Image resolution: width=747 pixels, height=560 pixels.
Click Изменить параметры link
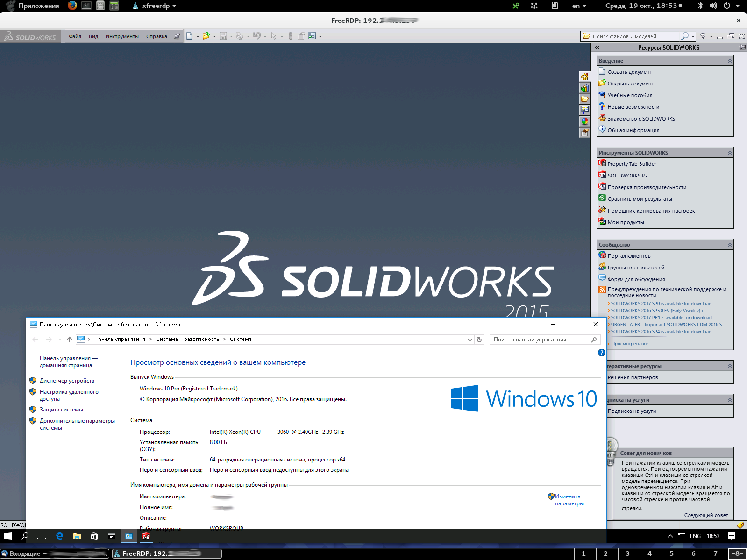[569, 500]
